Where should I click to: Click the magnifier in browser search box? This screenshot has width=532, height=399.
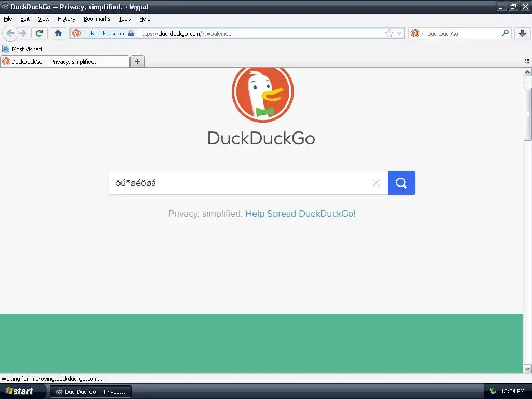point(505,33)
